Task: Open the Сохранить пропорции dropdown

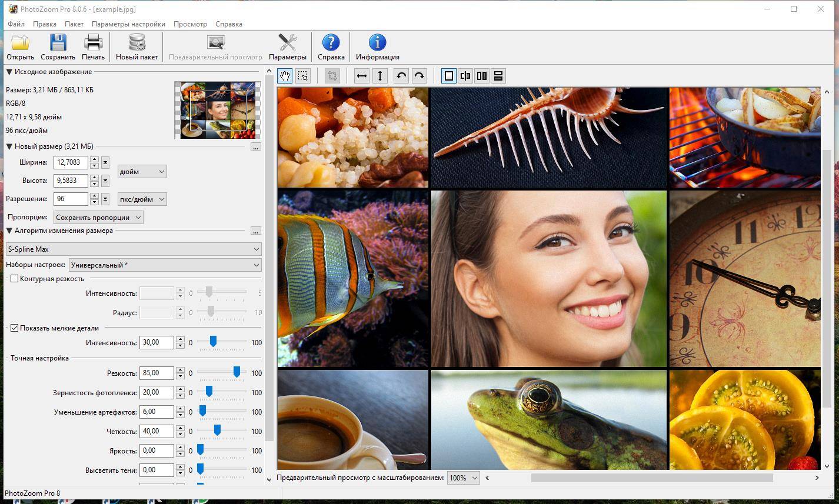Action: pos(99,218)
